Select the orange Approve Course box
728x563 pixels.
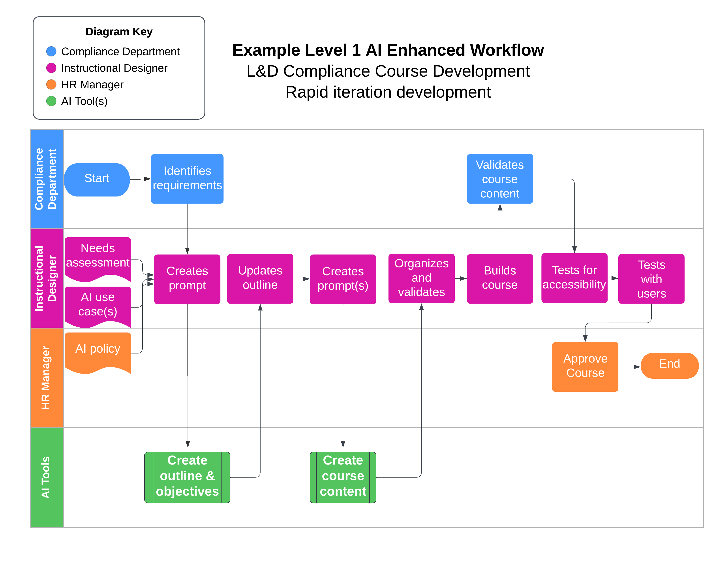click(585, 367)
